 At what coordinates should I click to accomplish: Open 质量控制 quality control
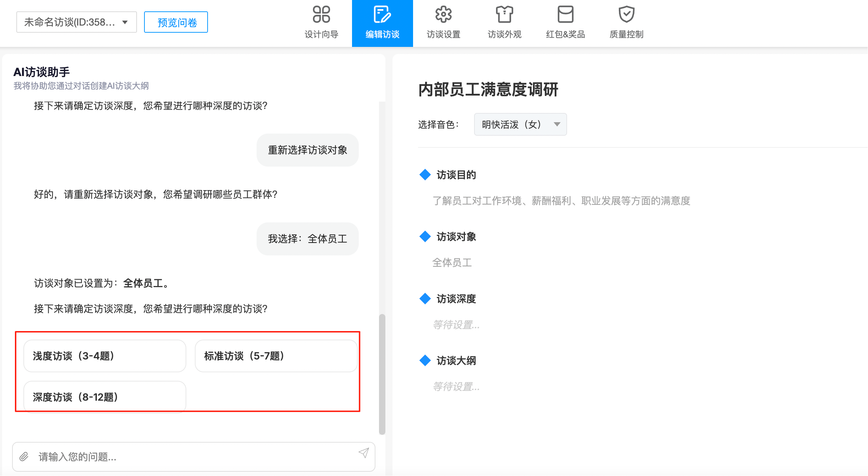626,21
